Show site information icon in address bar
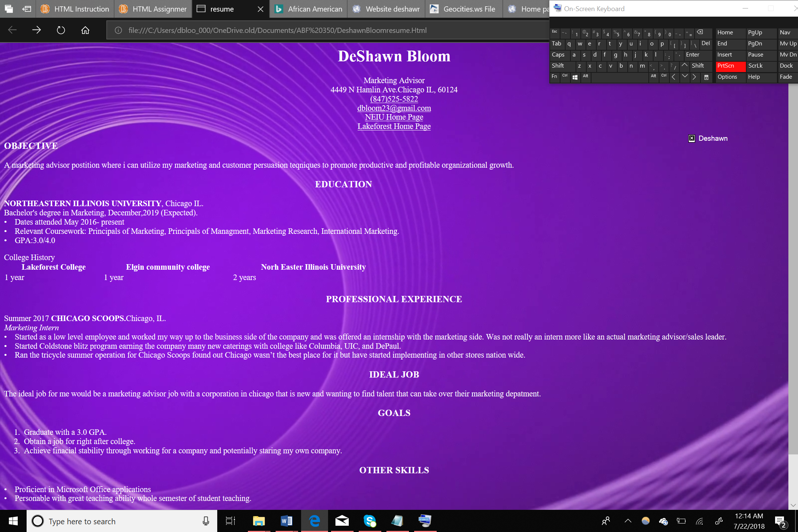 (118, 30)
